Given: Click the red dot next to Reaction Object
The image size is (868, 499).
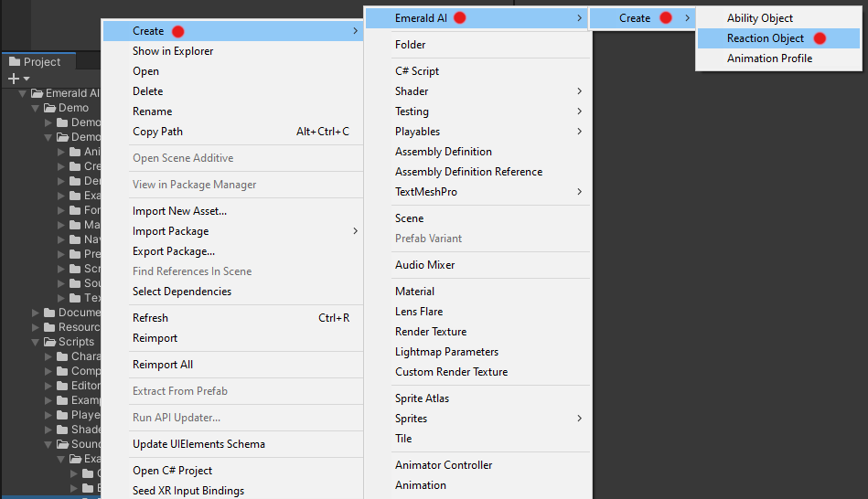Looking at the screenshot, I should tap(820, 38).
